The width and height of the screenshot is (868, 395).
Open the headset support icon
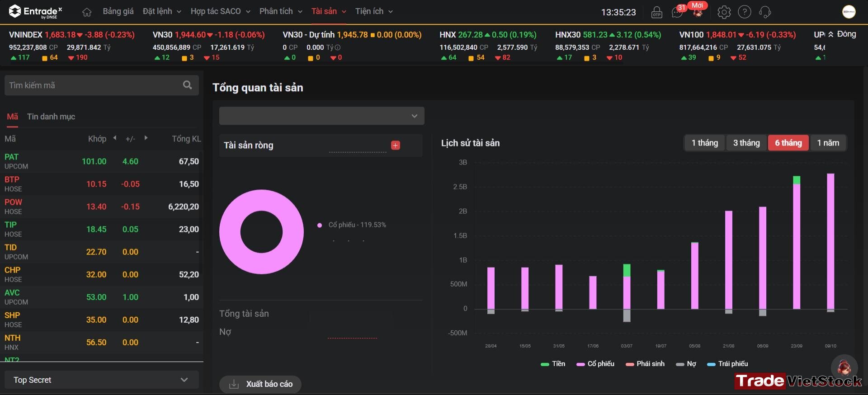(765, 12)
